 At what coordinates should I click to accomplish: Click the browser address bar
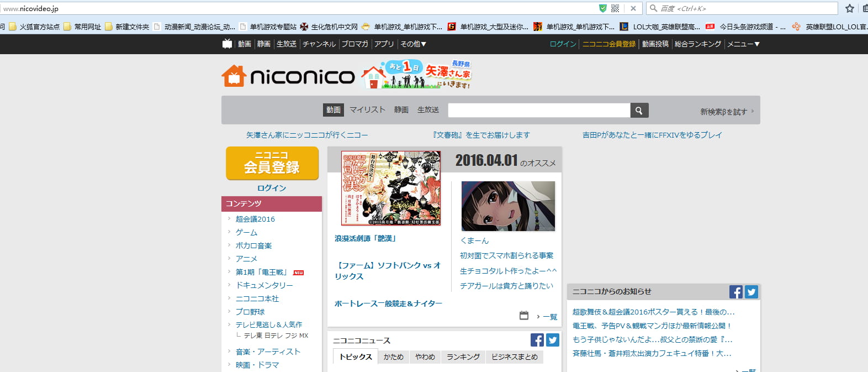point(298,8)
